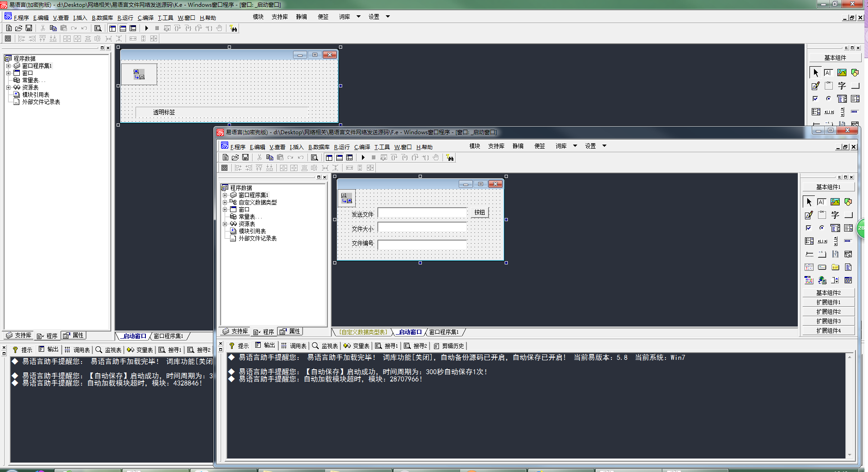Click Save icon in front F.e window toolbar
Image resolution: width=868 pixels, height=472 pixels.
(x=245, y=158)
